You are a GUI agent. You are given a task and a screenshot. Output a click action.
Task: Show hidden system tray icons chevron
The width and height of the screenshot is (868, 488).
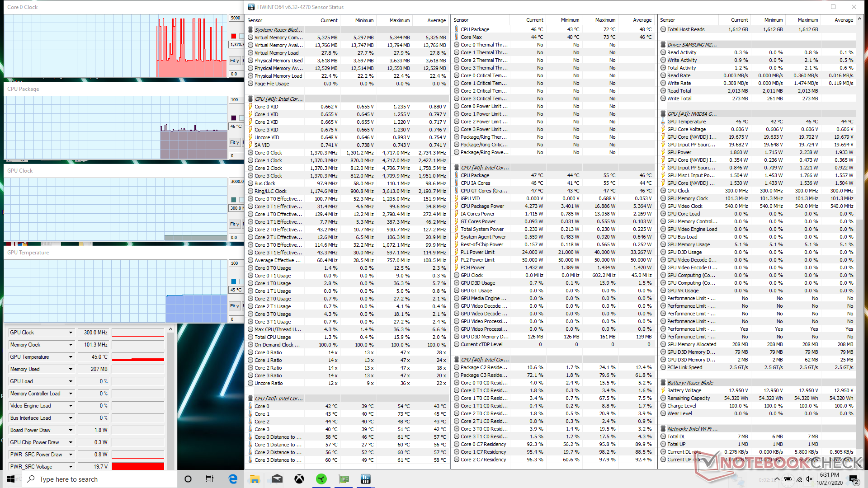coord(777,479)
